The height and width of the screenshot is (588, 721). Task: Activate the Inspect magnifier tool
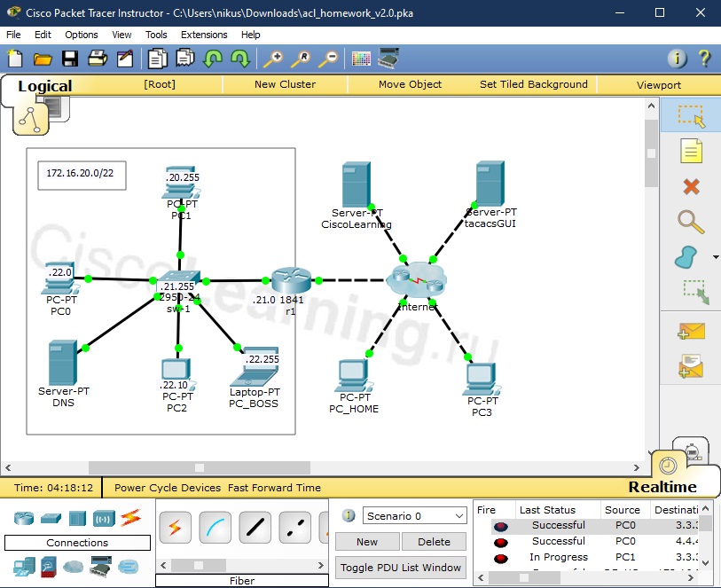click(x=691, y=222)
